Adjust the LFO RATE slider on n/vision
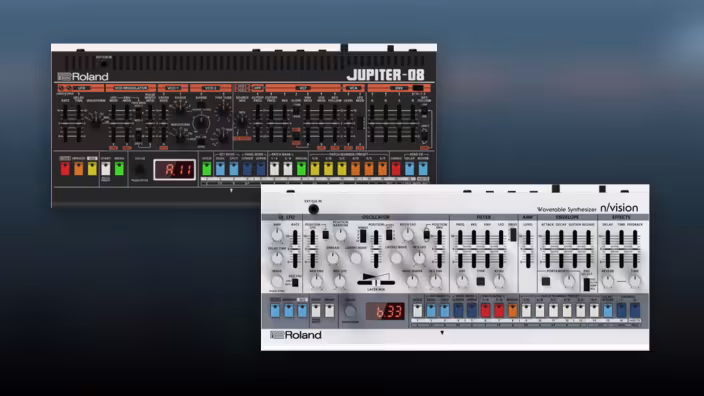The image size is (704, 396). click(295, 248)
